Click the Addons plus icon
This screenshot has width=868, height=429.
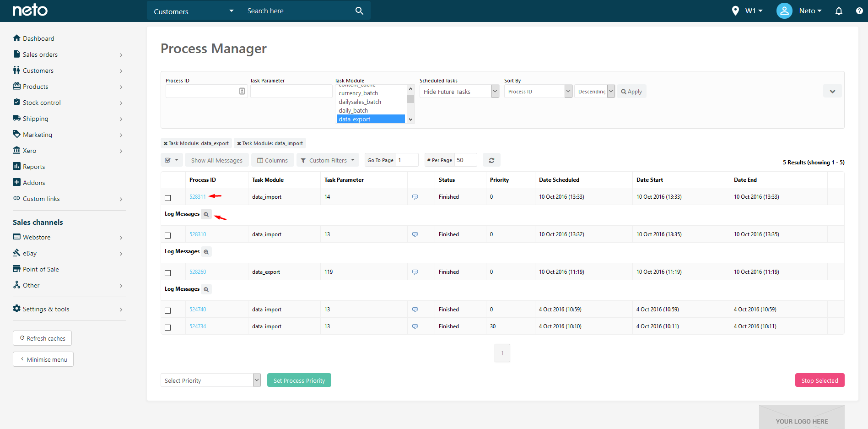click(17, 182)
